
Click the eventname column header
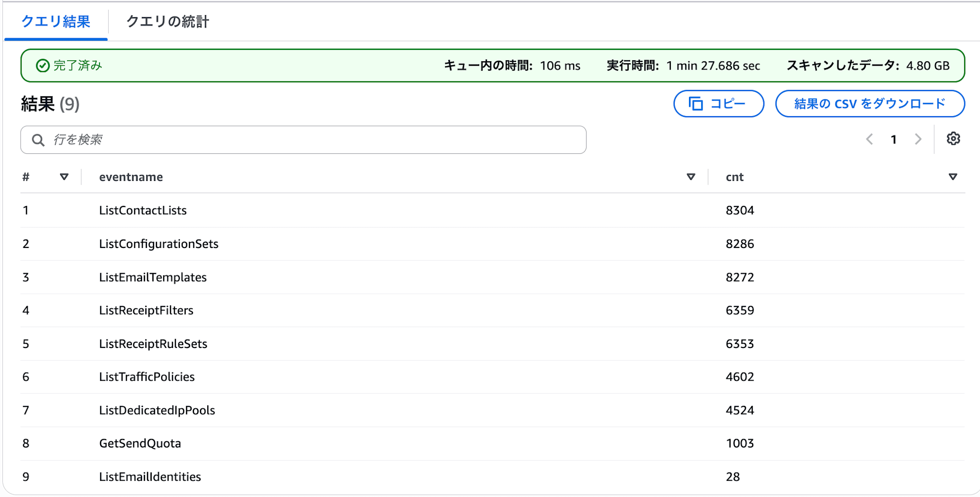click(x=131, y=177)
